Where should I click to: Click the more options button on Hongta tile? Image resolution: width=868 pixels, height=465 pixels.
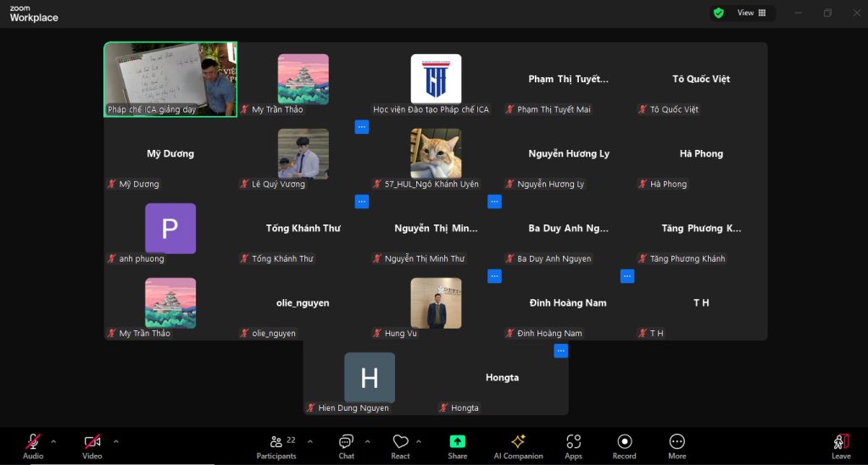click(x=560, y=351)
